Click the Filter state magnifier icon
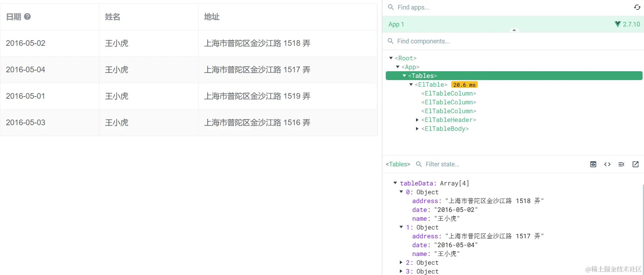Viewport: 644px width, 275px height. pos(419,164)
